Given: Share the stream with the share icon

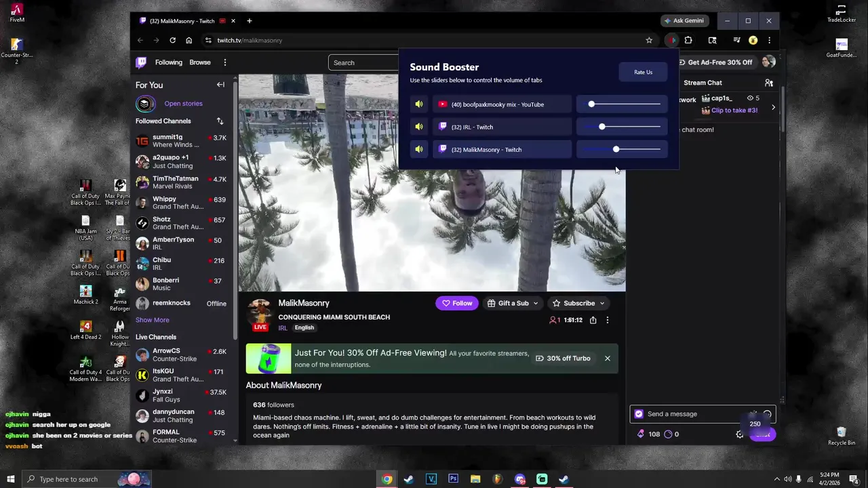Looking at the screenshot, I should click(x=593, y=320).
